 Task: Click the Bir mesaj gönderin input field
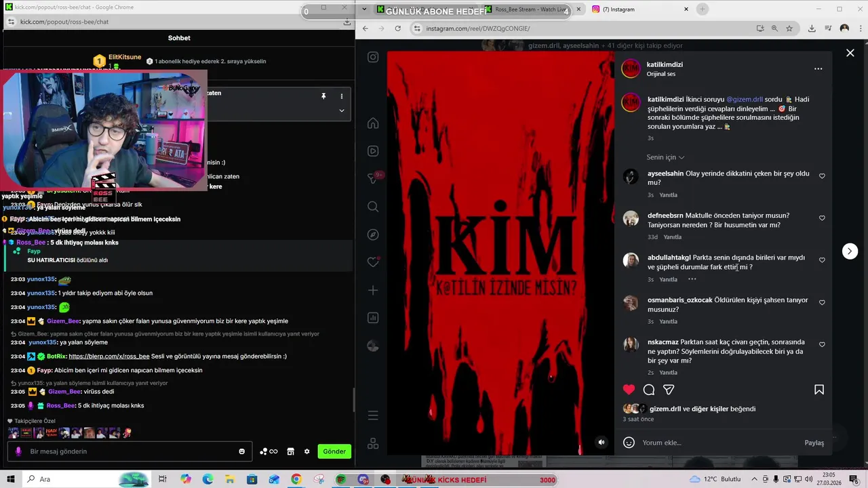[129, 451]
